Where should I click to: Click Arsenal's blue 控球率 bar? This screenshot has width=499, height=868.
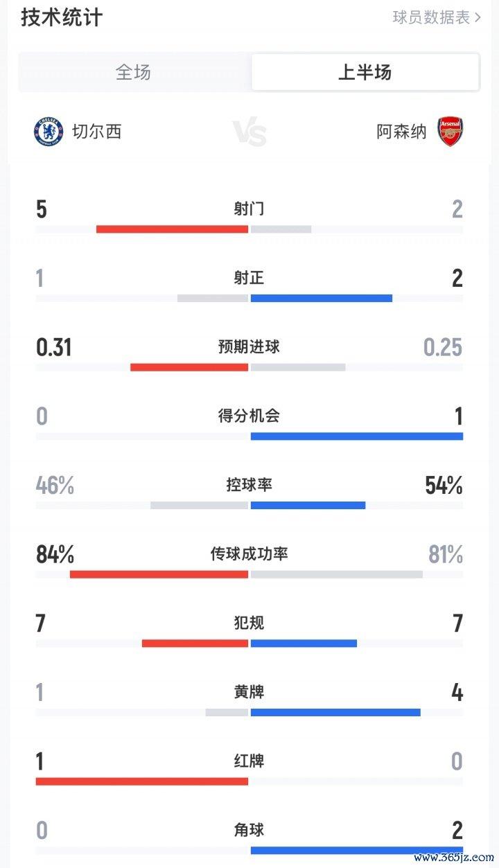click(308, 506)
